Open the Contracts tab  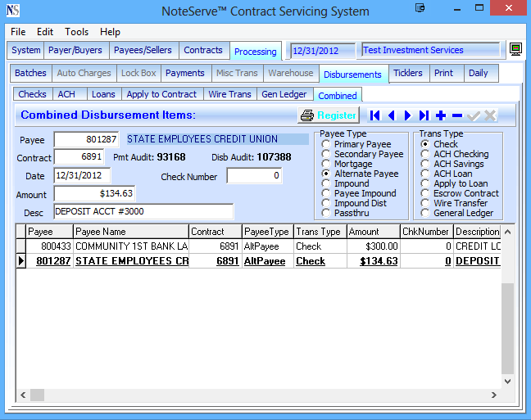pos(203,50)
